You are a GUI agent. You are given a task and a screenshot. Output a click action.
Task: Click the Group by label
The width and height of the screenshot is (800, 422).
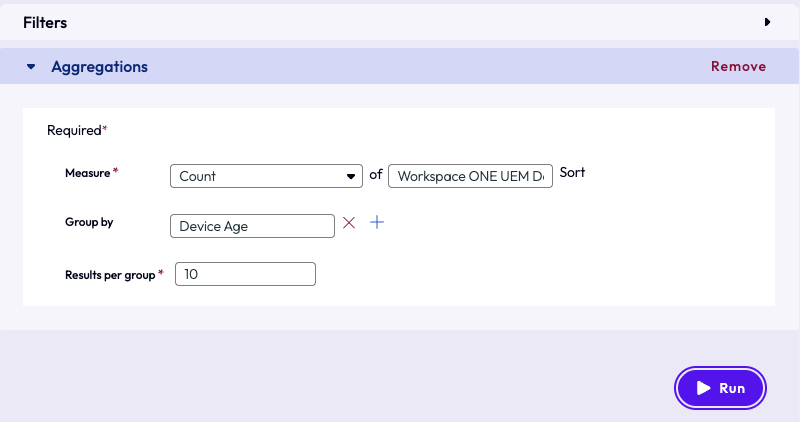[88, 222]
